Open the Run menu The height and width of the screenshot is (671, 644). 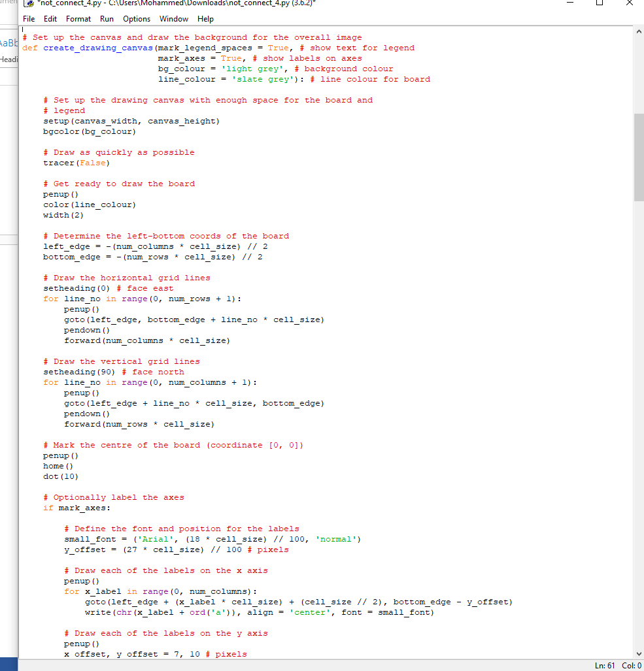(107, 19)
